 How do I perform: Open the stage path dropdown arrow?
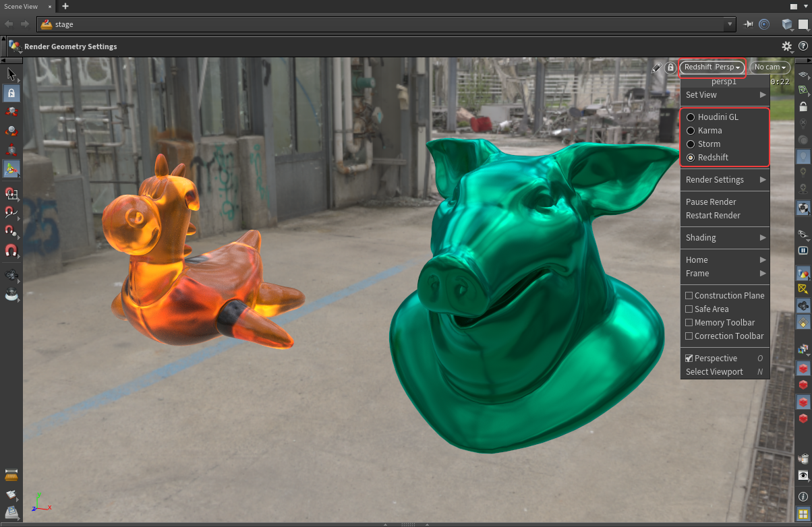(x=729, y=24)
